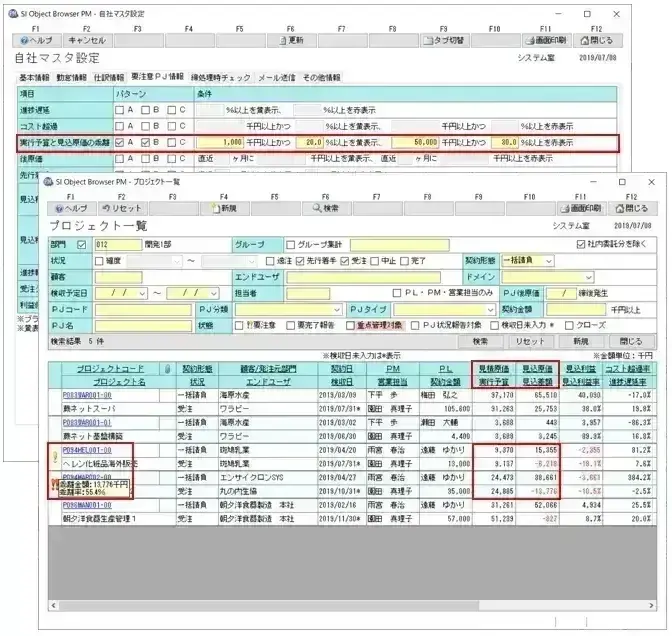Screen dimensions: 672x636
Task: Click 閉じる (F12) in the プロジェクト一覧 toolbar
Action: click(633, 208)
